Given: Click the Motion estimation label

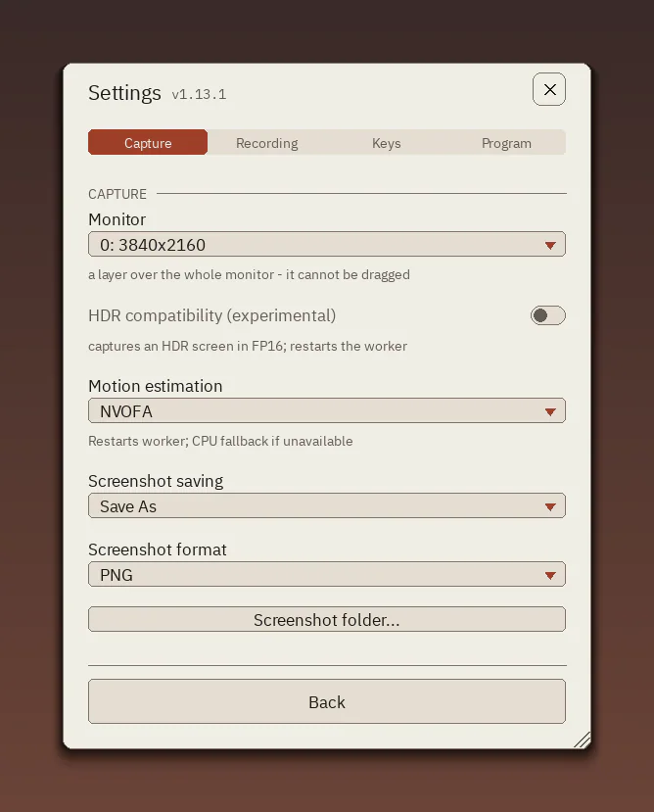Looking at the screenshot, I should point(156,386).
